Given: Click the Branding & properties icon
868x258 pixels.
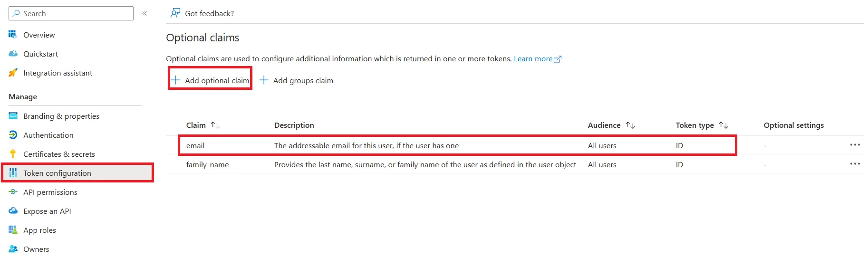Looking at the screenshot, I should [13, 116].
